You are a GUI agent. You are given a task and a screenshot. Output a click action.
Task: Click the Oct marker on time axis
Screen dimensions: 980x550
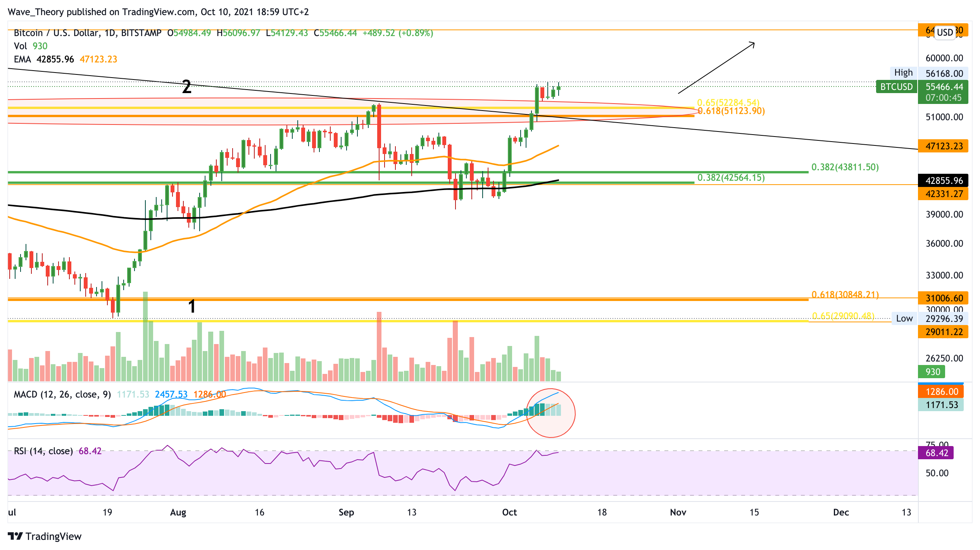(509, 512)
